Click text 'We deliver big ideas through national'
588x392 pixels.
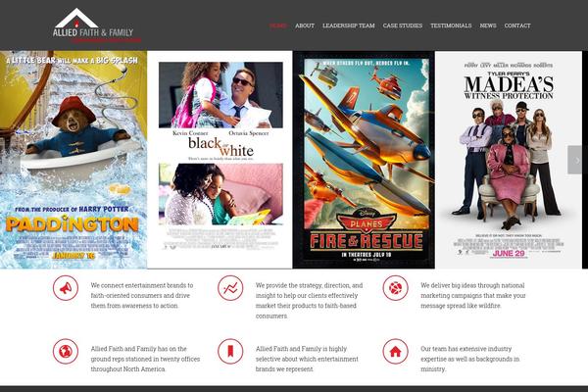(x=472, y=285)
